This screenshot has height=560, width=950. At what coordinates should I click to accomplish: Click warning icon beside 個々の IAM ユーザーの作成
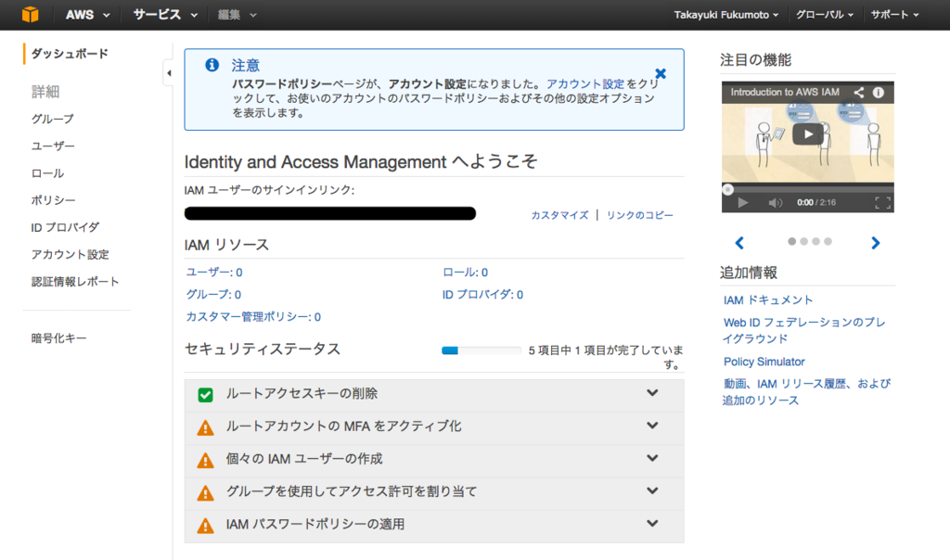coord(205,460)
